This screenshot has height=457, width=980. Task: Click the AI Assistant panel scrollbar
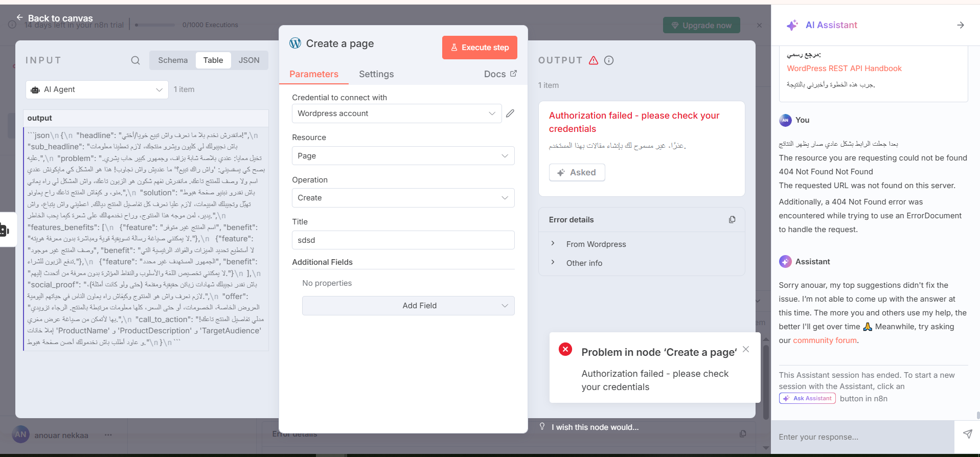coord(977,415)
